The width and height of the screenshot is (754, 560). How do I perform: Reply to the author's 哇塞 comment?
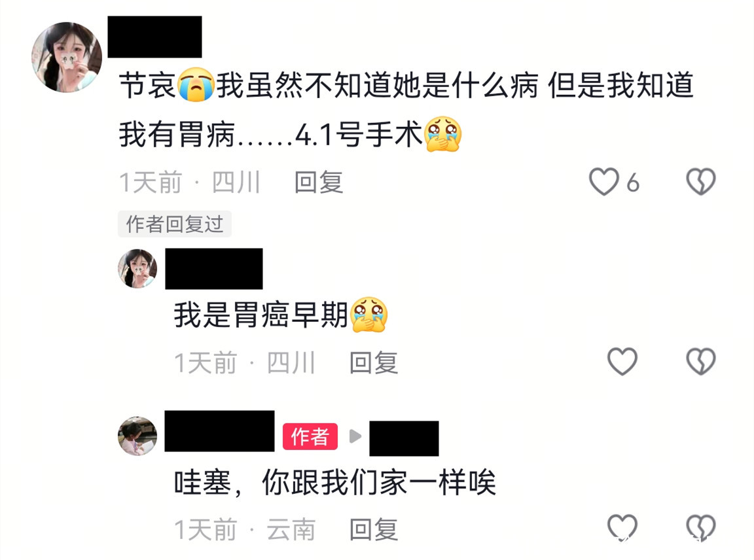coord(374,529)
